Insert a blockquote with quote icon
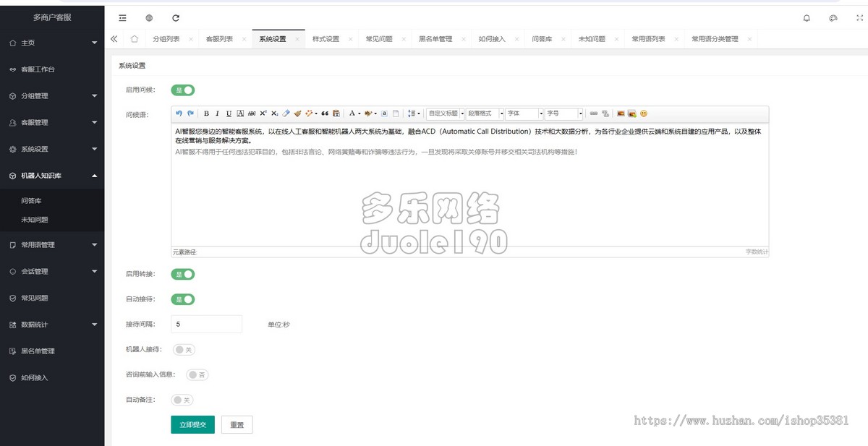868x446 pixels. (x=325, y=113)
